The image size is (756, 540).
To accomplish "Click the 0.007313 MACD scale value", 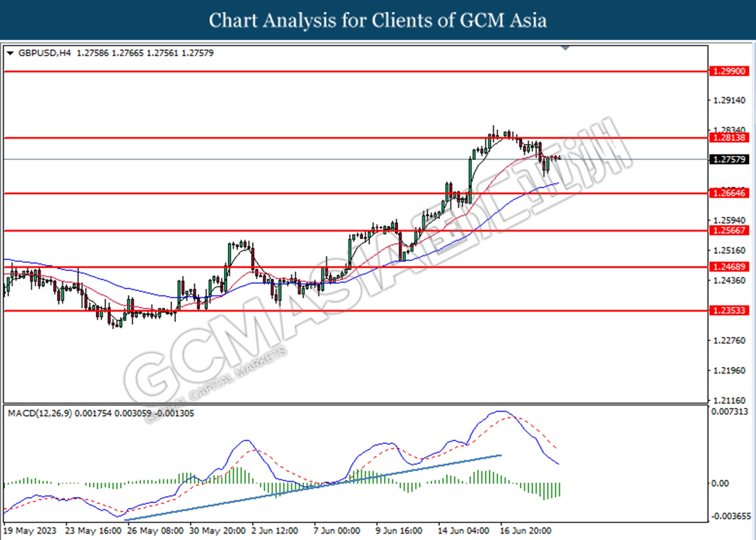I will click(730, 411).
